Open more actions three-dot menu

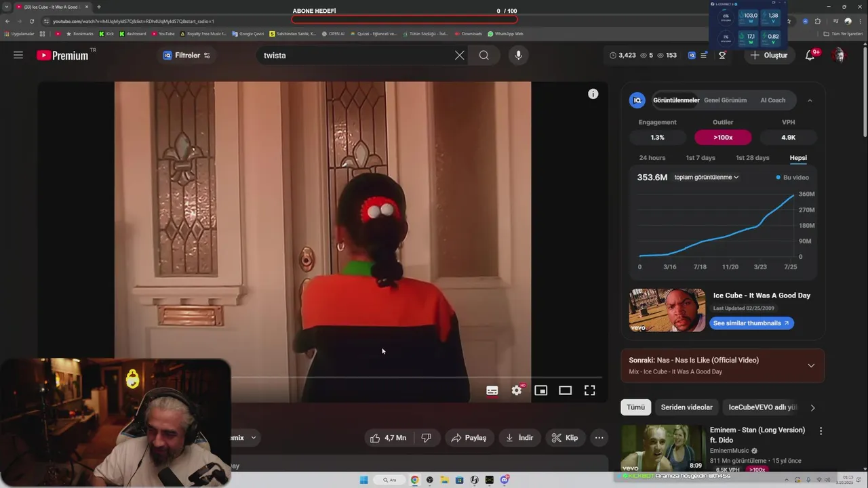point(599,438)
